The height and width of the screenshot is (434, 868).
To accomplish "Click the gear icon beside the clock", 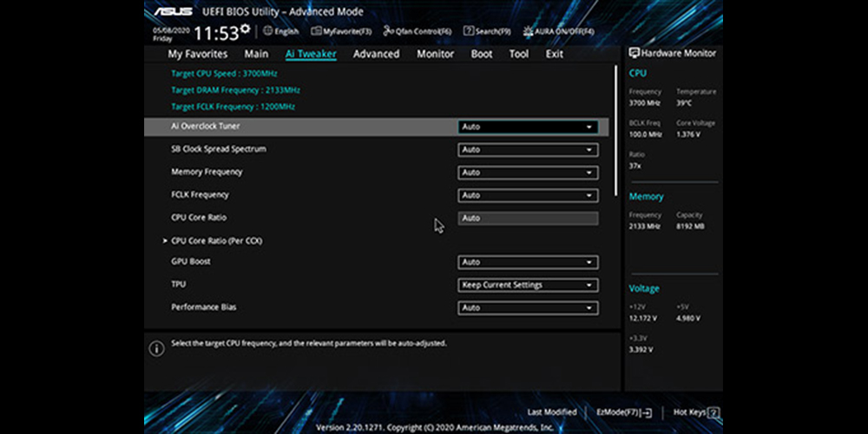I will (245, 29).
